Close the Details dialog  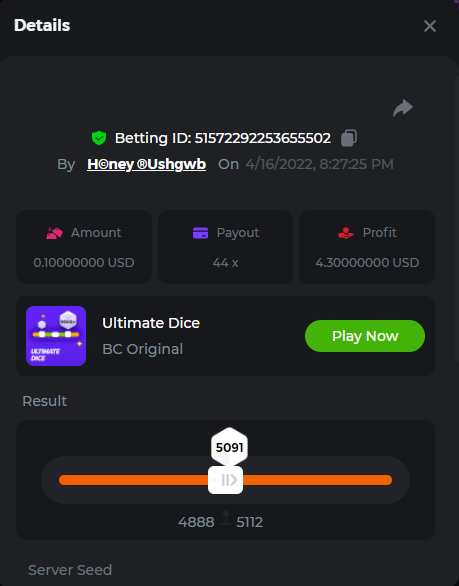pyautogui.click(x=430, y=26)
